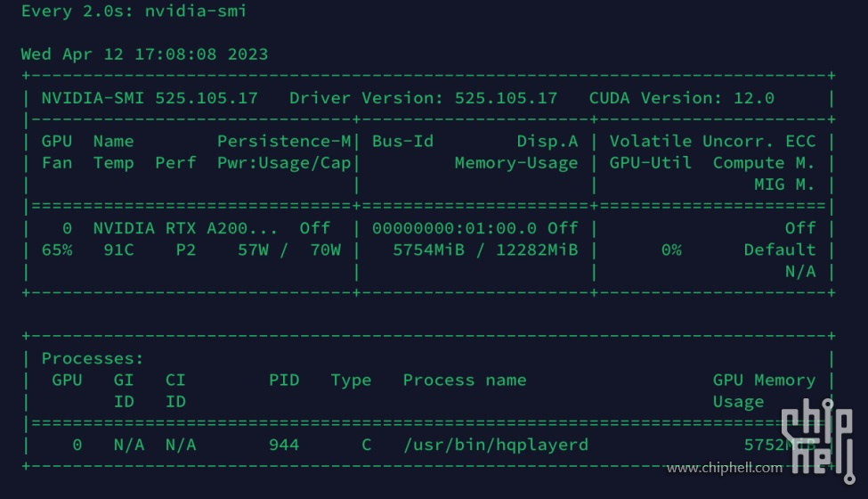Click the 'Volatile Uncorr. ECC' header
Image resolution: width=868 pixels, height=499 pixels.
[712, 141]
